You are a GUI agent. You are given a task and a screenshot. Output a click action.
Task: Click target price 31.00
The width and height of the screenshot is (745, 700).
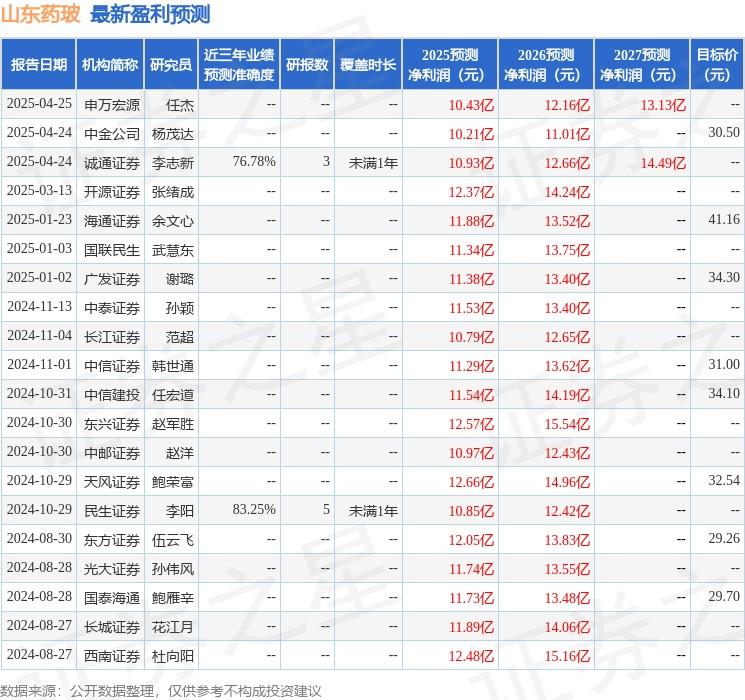[x=724, y=364]
